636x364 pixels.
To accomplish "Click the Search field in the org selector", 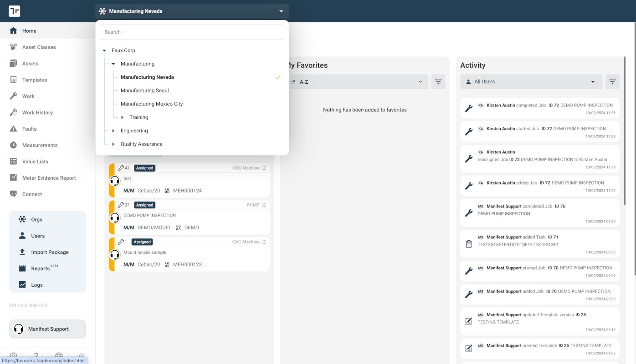I will pyautogui.click(x=191, y=31).
